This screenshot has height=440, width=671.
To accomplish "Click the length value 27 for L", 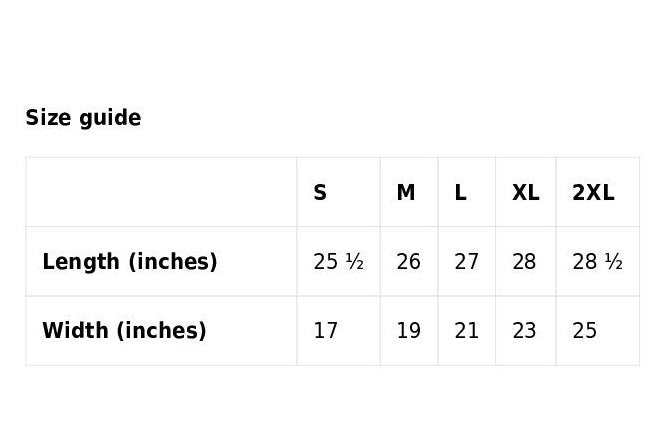I will (466, 262).
